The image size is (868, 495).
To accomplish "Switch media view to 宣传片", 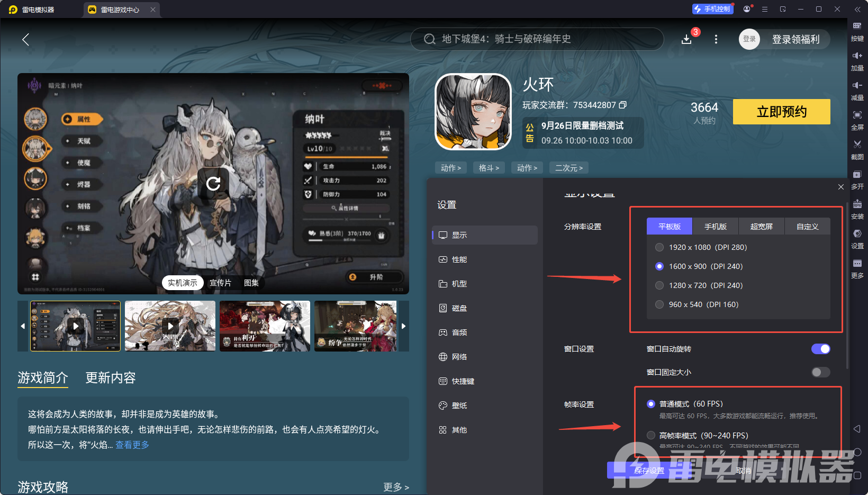I will coord(220,283).
